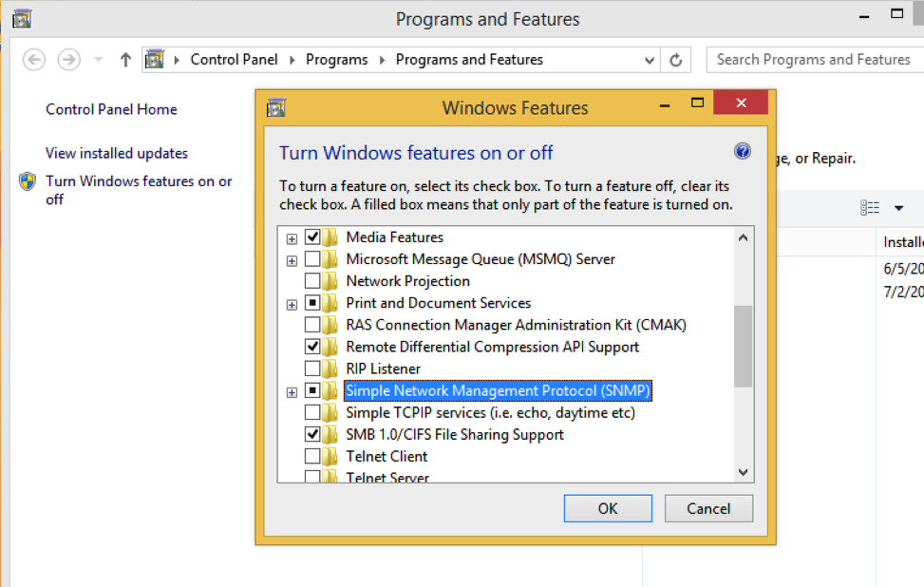Click RIP Listener folder icon
The width and height of the screenshot is (924, 587).
click(x=330, y=369)
